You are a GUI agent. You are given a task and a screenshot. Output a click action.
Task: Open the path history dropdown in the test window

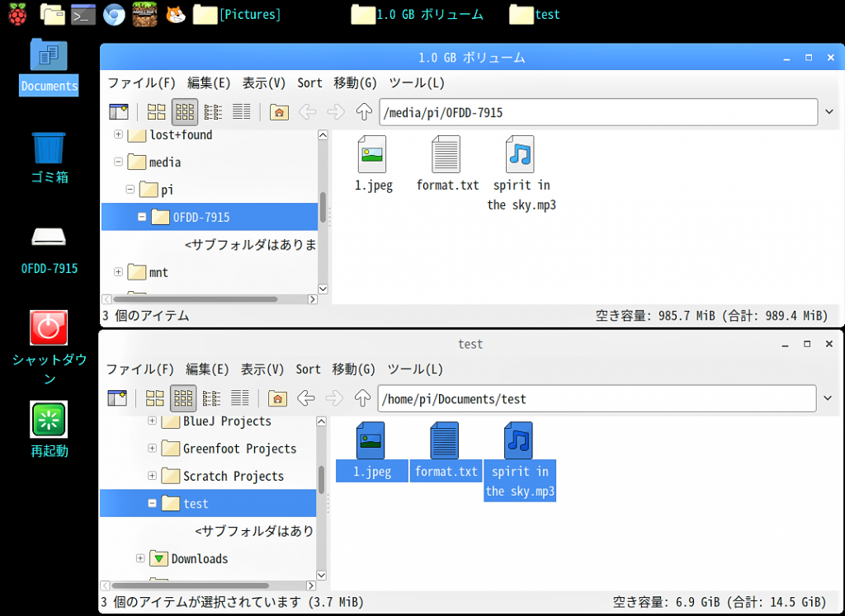(828, 398)
